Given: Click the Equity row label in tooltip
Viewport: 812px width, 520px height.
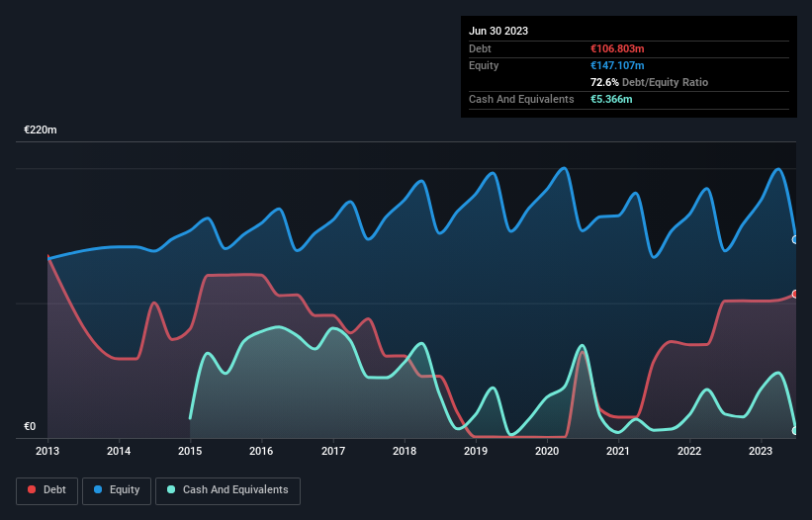Looking at the screenshot, I should [484, 65].
